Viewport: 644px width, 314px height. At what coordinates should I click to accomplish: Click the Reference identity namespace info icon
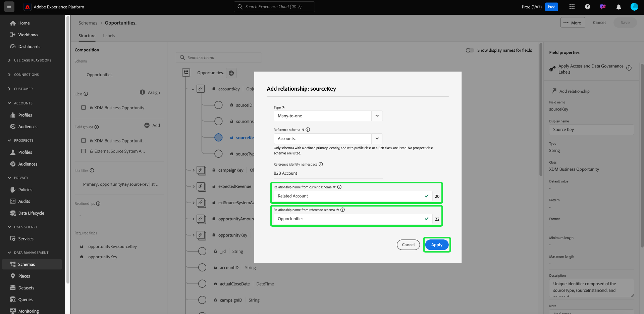click(x=321, y=164)
